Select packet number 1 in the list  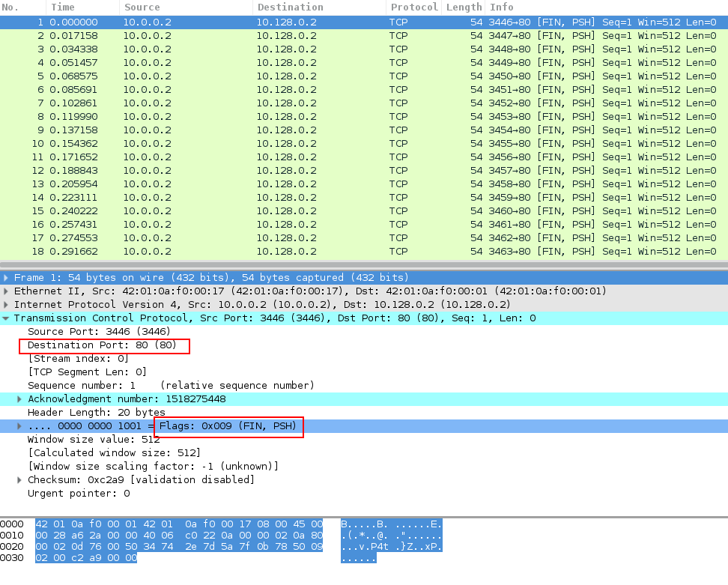(364, 22)
